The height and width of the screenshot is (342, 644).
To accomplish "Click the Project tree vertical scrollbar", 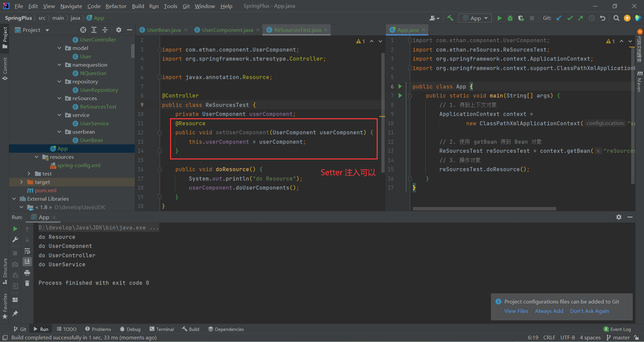I will [x=133, y=51].
